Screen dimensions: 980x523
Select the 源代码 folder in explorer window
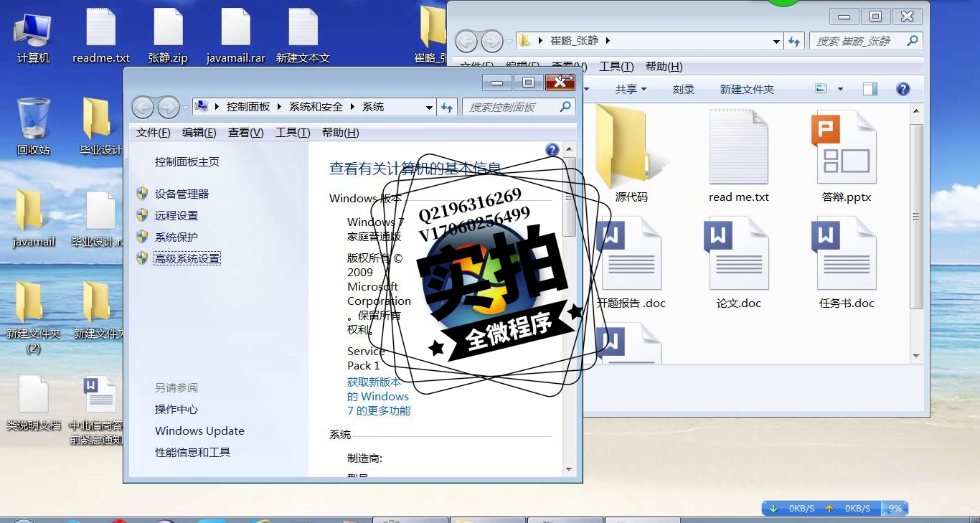(631, 155)
